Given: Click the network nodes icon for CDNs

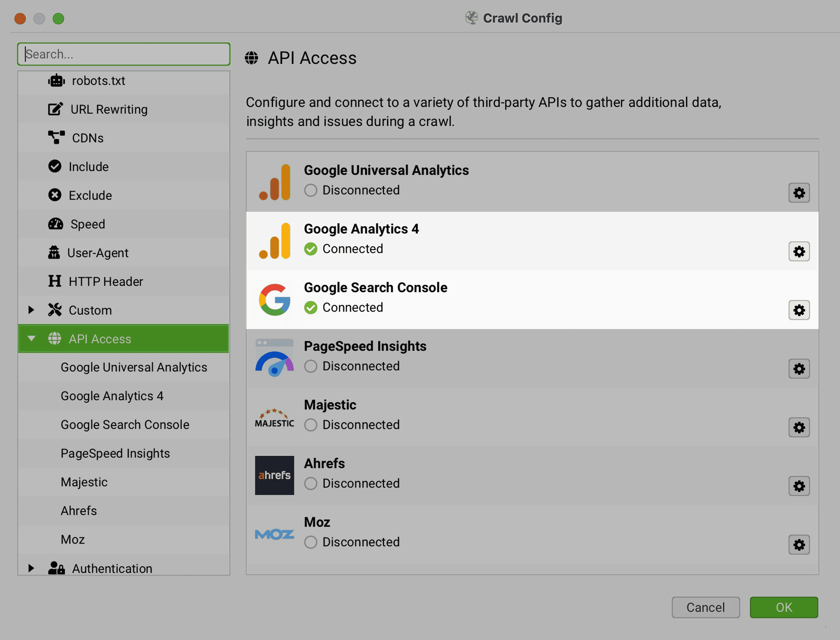Looking at the screenshot, I should coord(56,137).
